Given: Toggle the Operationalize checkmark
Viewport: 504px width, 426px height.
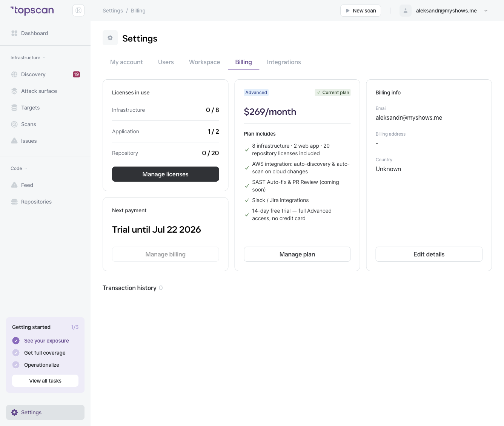Looking at the screenshot, I should point(16,365).
